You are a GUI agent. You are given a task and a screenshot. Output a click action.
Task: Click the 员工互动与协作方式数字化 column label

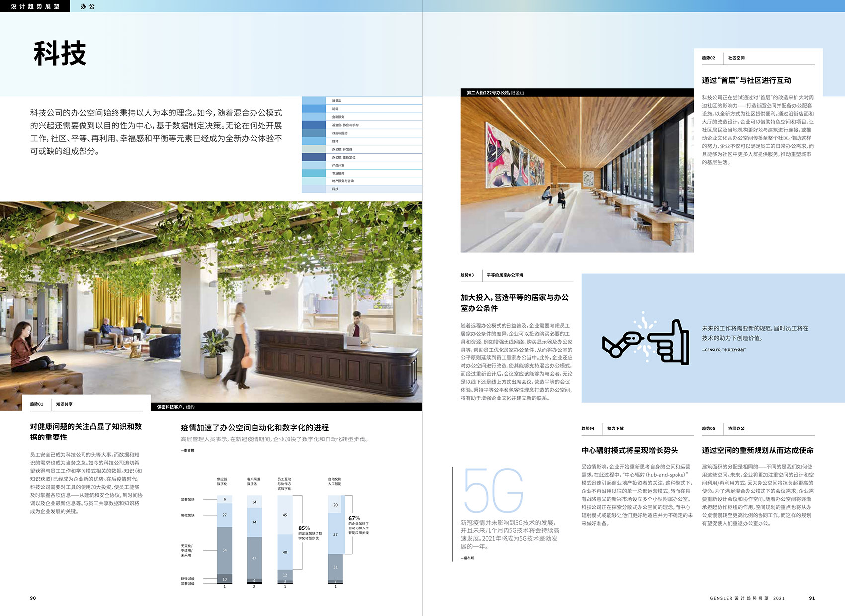tap(284, 484)
